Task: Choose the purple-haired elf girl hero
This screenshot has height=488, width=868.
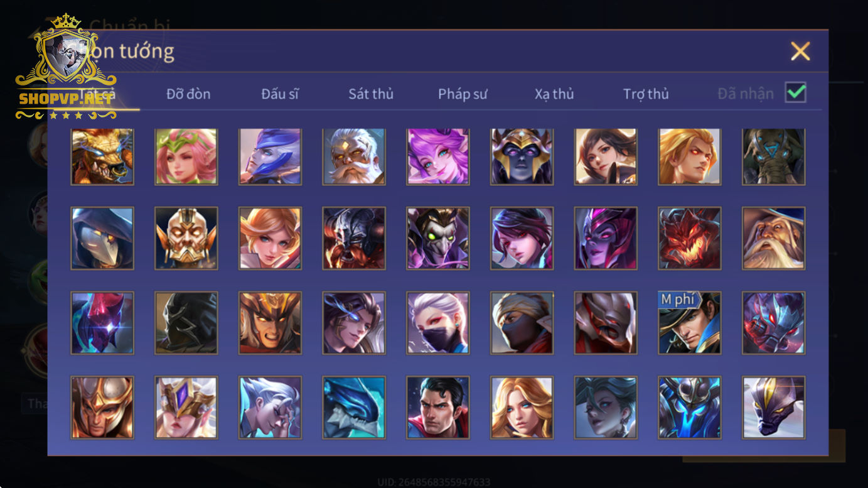Action: (x=437, y=156)
